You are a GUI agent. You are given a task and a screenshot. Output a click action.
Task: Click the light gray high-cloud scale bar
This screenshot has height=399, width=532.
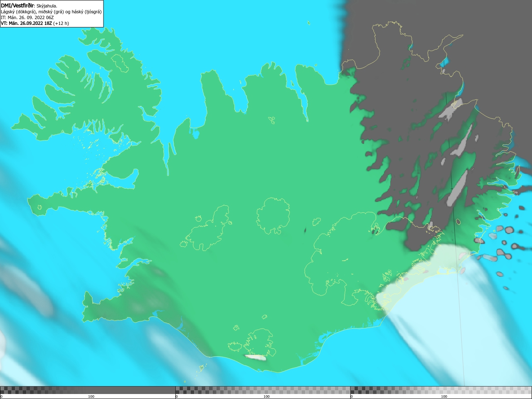coord(441,390)
